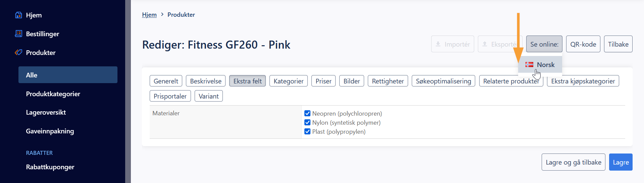Collapse the Produkter sidebar section
The image size is (644, 183).
coord(41,53)
